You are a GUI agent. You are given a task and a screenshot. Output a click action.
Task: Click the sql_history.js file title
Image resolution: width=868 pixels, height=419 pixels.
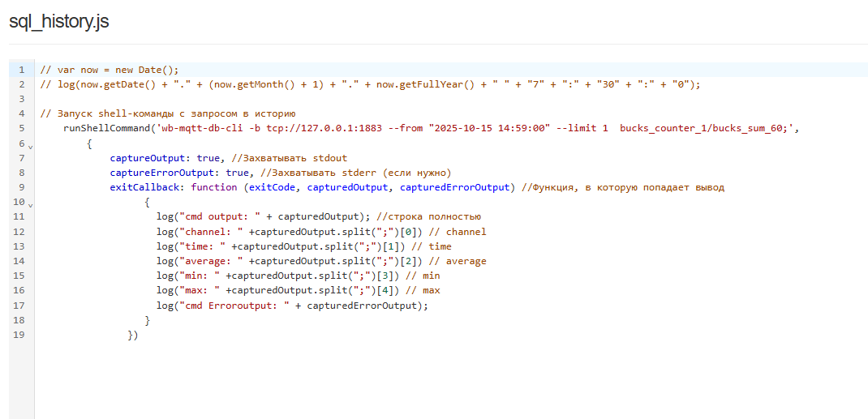click(58, 22)
